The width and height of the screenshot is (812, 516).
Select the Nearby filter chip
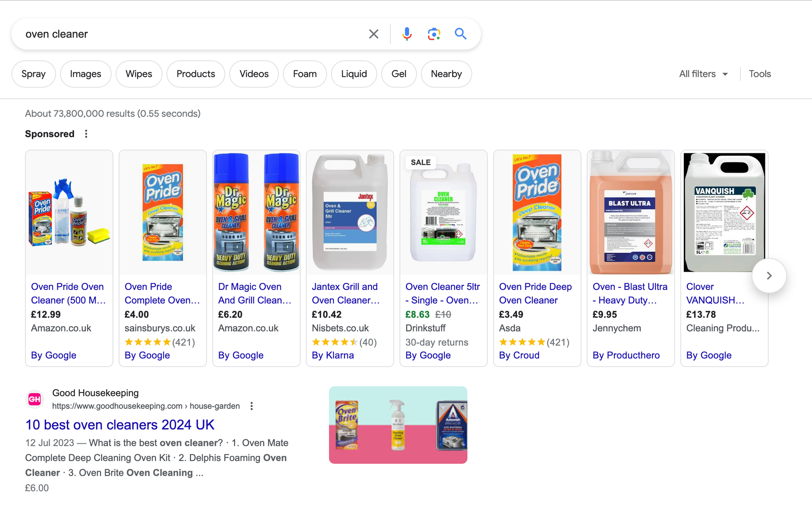(446, 74)
